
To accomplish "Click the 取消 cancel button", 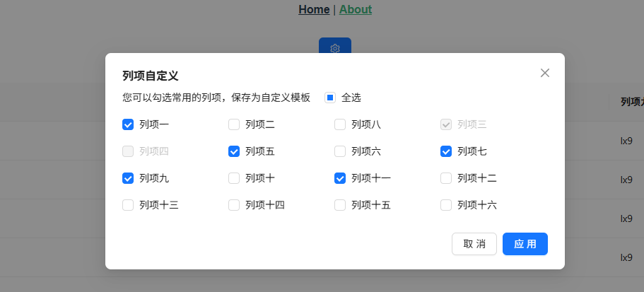I will pyautogui.click(x=474, y=244).
